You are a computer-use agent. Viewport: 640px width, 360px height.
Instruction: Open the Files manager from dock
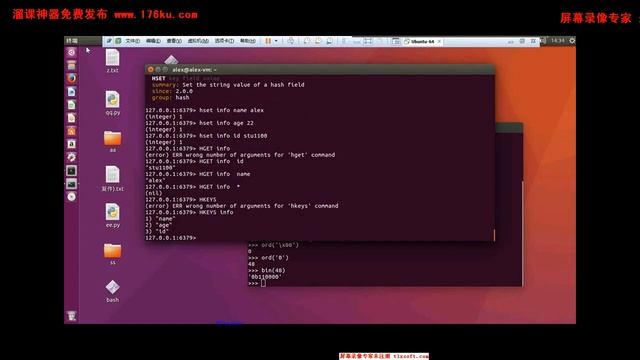pos(71,65)
